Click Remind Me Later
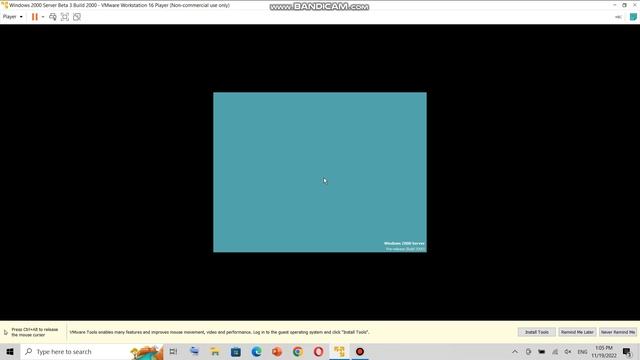The width and height of the screenshot is (640, 360). [577, 332]
